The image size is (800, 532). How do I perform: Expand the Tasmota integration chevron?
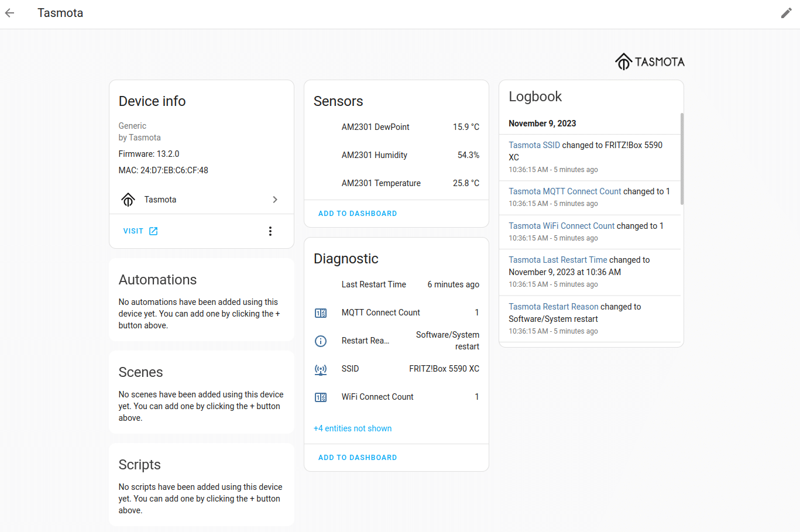pyautogui.click(x=275, y=200)
